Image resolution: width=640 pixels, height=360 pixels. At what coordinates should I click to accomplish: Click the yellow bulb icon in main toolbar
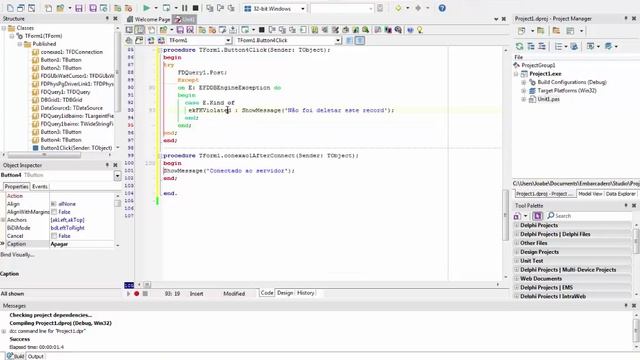(x=398, y=8)
